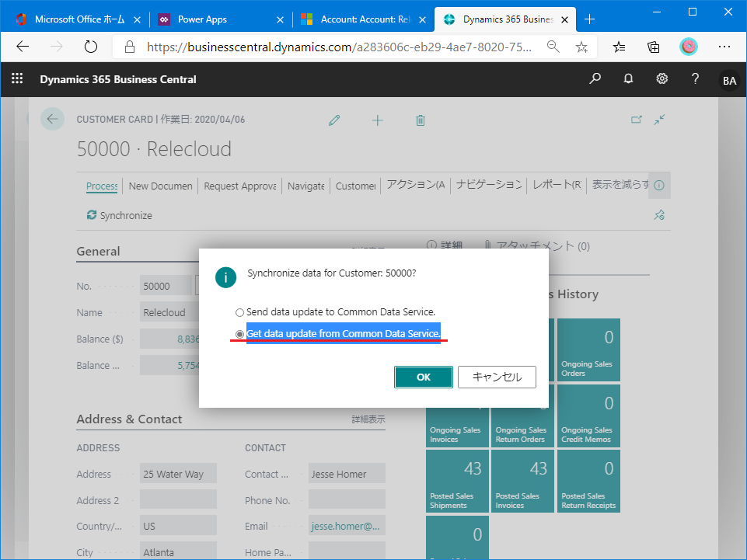Go back with customer card back arrow
The image size is (747, 560).
(52, 119)
